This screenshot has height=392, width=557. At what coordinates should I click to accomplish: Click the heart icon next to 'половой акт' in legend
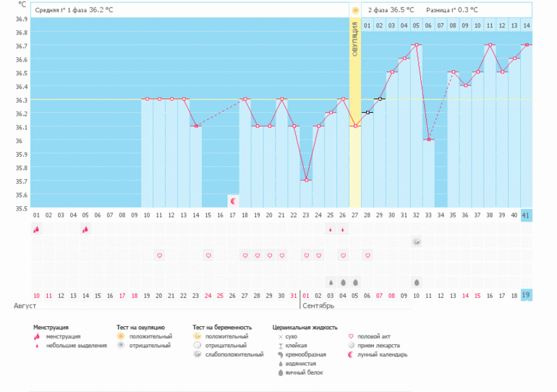352,337
